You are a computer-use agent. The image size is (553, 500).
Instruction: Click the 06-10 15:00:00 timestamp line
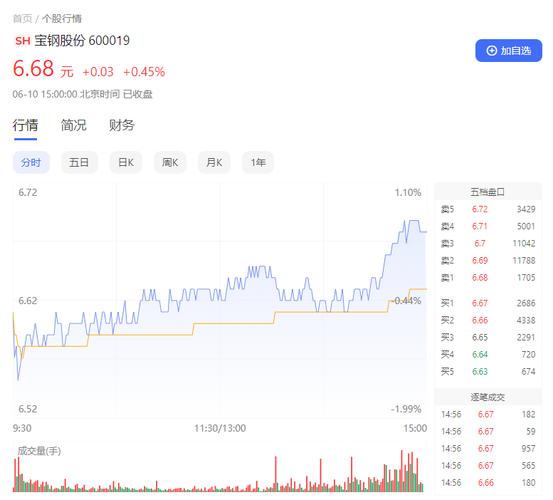click(x=83, y=94)
